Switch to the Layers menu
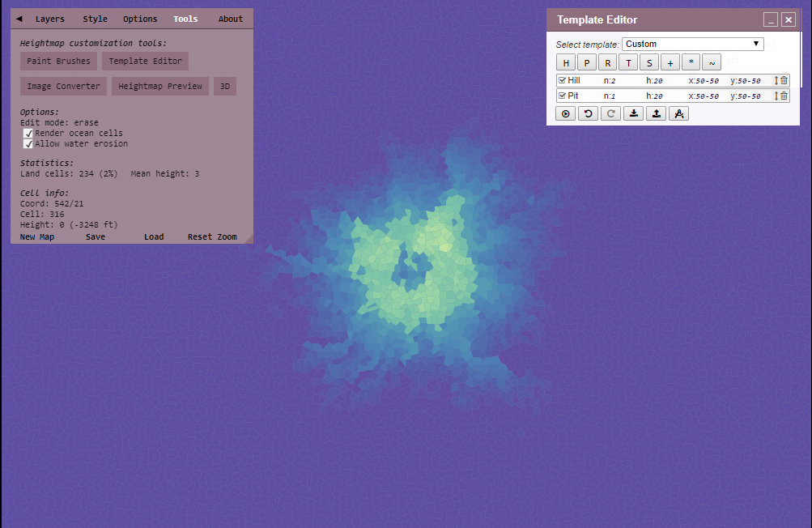Screen dimensions: 812x528 50,18
